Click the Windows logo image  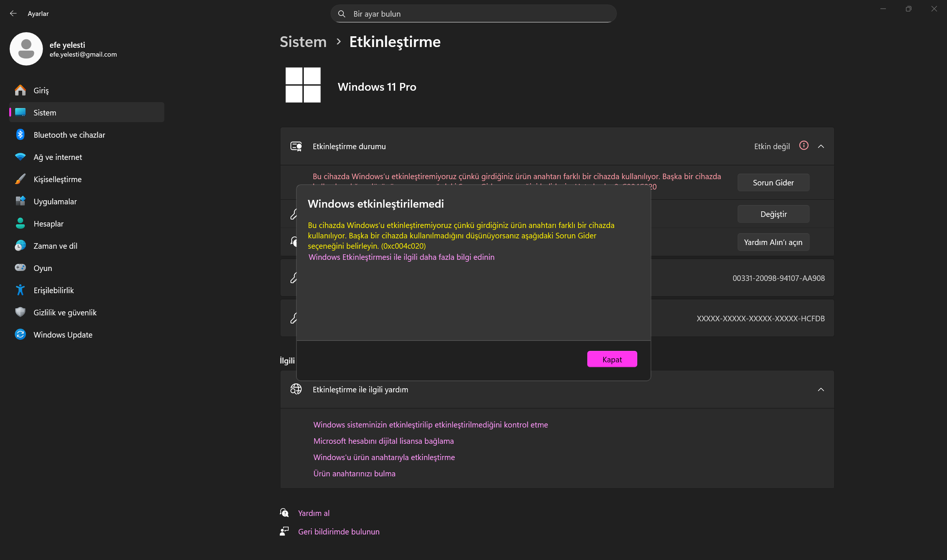click(x=303, y=85)
